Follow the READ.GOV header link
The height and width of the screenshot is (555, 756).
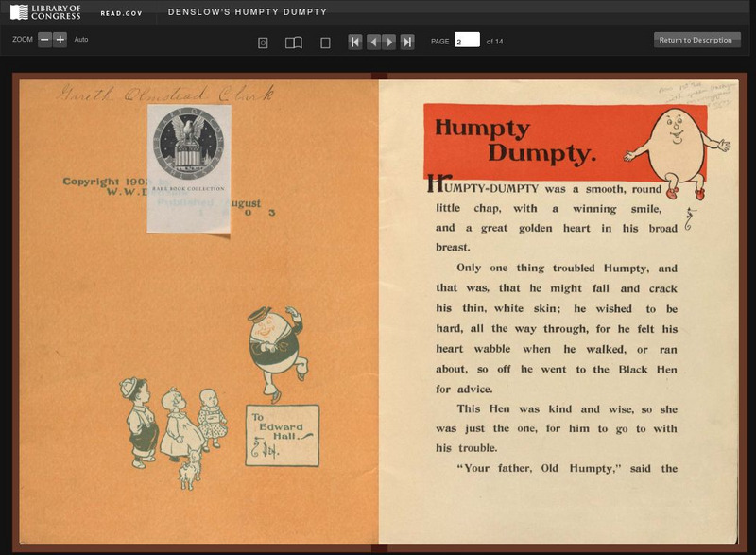(125, 12)
